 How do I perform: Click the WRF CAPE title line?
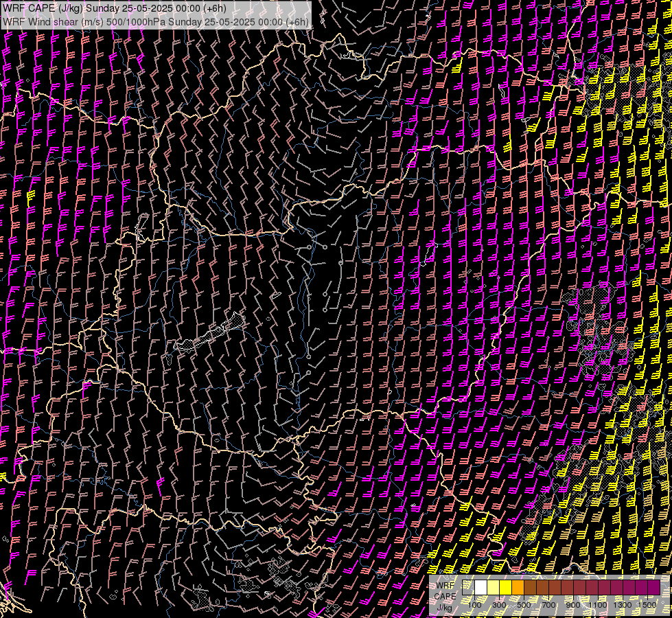pos(115,8)
